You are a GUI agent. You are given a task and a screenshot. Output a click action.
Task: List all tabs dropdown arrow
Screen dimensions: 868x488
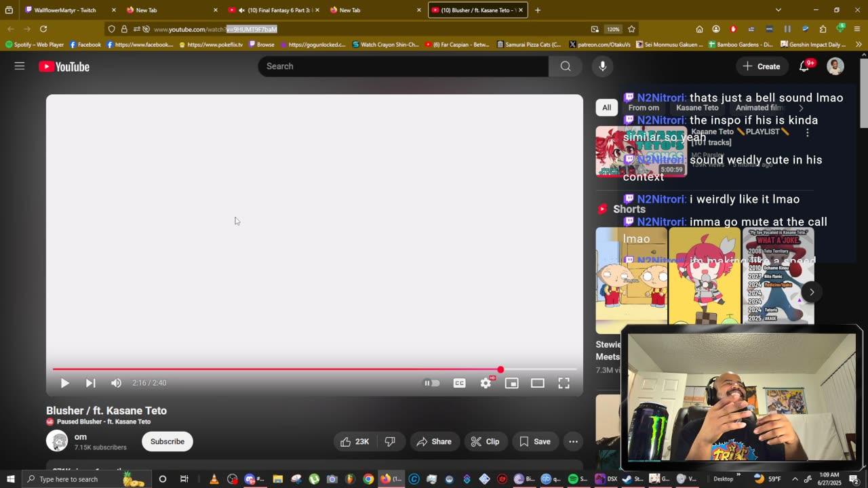click(778, 10)
